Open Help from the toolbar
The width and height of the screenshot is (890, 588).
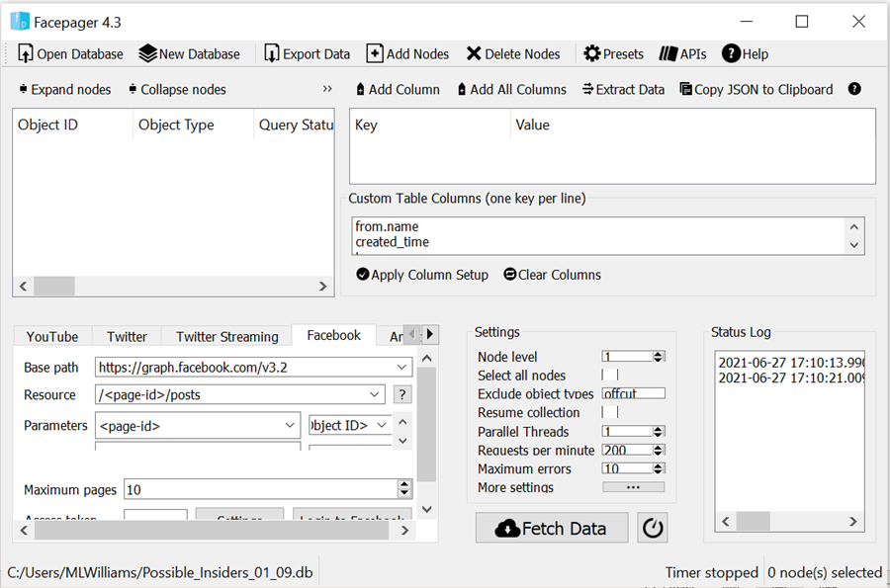(746, 54)
